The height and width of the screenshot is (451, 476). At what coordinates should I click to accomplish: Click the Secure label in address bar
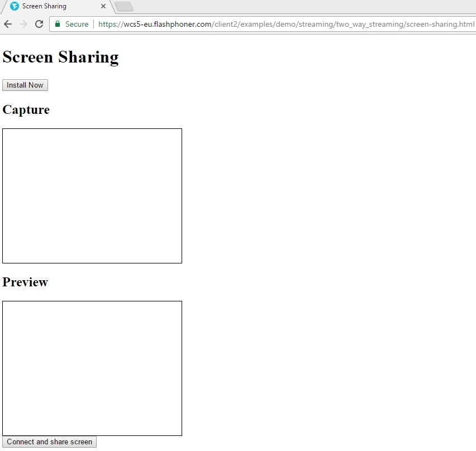point(77,24)
